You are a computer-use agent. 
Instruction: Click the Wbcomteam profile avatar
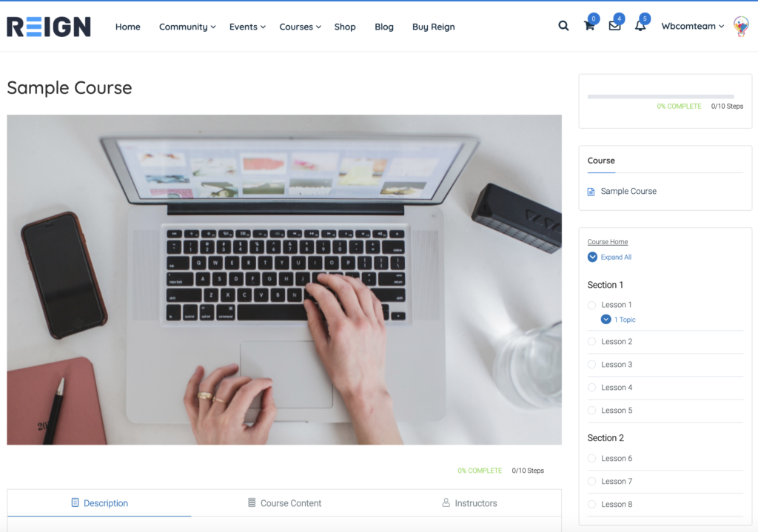pyautogui.click(x=740, y=26)
